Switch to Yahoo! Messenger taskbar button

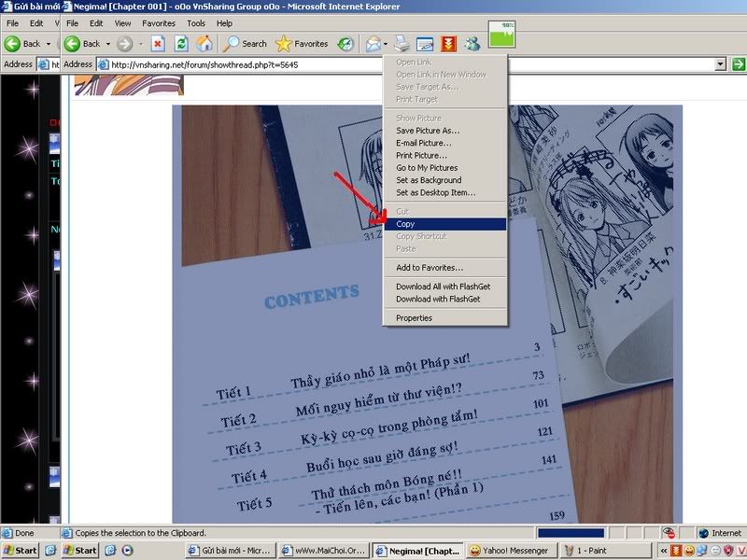[x=511, y=551]
